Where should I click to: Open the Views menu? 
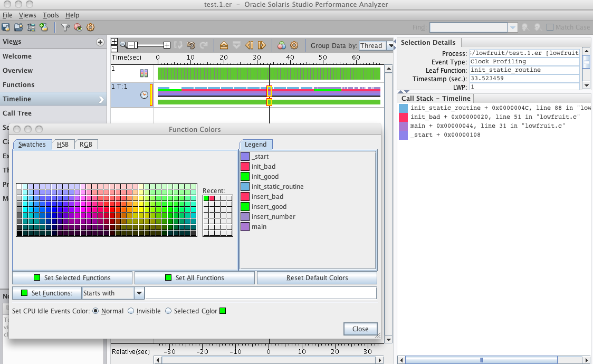point(27,15)
